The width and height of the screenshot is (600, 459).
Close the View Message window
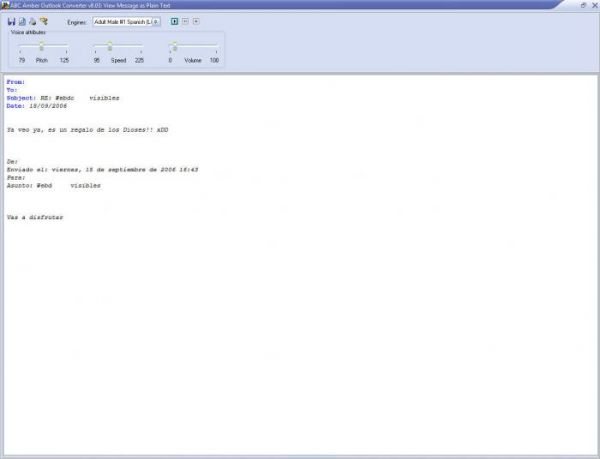(595, 5)
